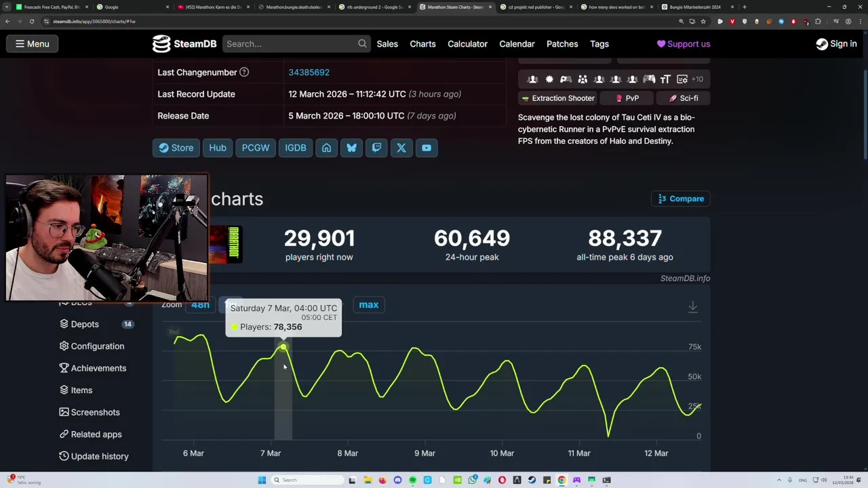Click the starburst feature icon
This screenshot has height=488, width=868.
pyautogui.click(x=549, y=79)
